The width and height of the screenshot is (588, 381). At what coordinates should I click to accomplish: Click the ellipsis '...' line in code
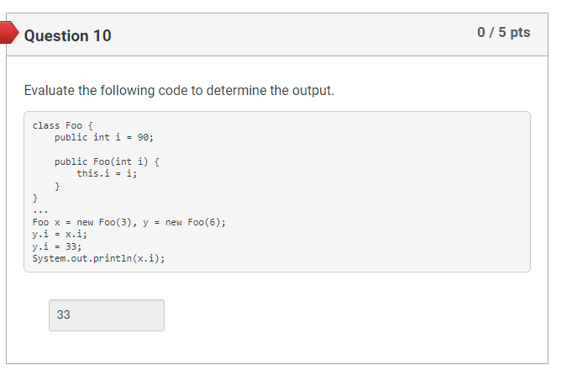(x=40, y=211)
